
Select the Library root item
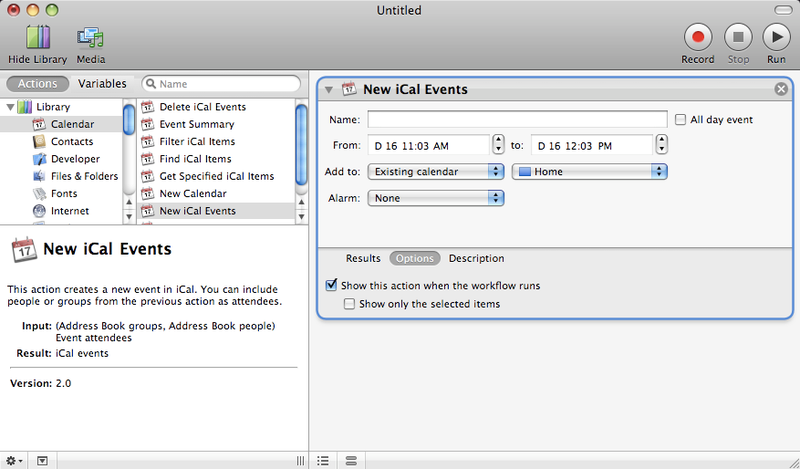pos(53,107)
